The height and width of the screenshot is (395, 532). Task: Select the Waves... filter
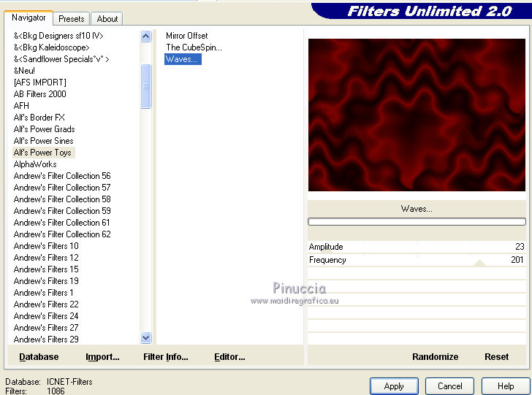(x=183, y=59)
